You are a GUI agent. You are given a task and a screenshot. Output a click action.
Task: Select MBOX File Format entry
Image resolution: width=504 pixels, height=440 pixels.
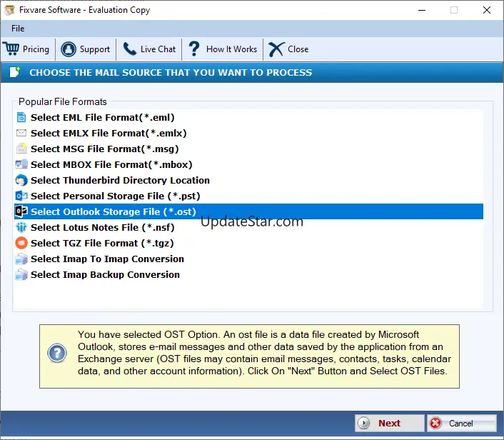(111, 164)
